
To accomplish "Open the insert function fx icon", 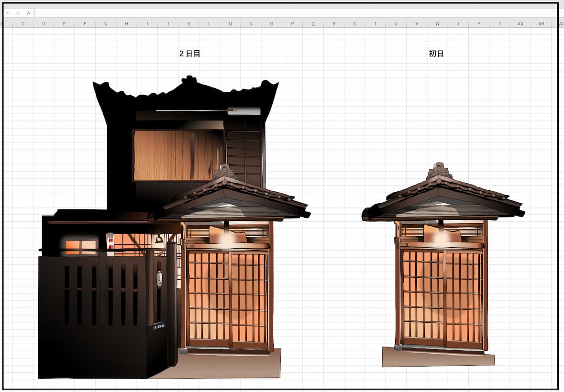I will pyautogui.click(x=28, y=13).
